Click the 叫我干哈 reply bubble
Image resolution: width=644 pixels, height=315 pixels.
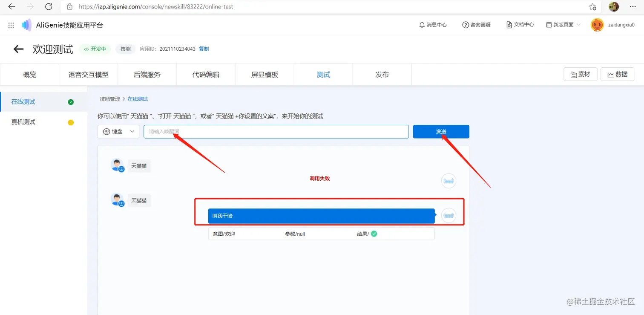tap(322, 216)
